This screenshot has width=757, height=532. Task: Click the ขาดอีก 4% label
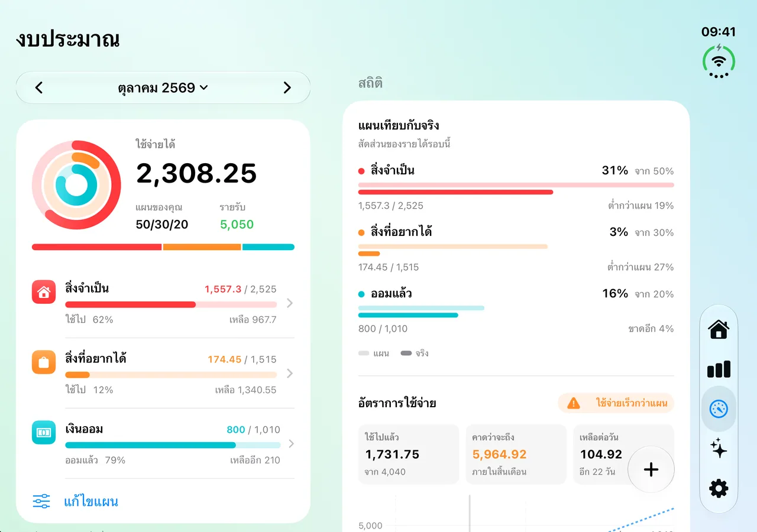(651, 329)
